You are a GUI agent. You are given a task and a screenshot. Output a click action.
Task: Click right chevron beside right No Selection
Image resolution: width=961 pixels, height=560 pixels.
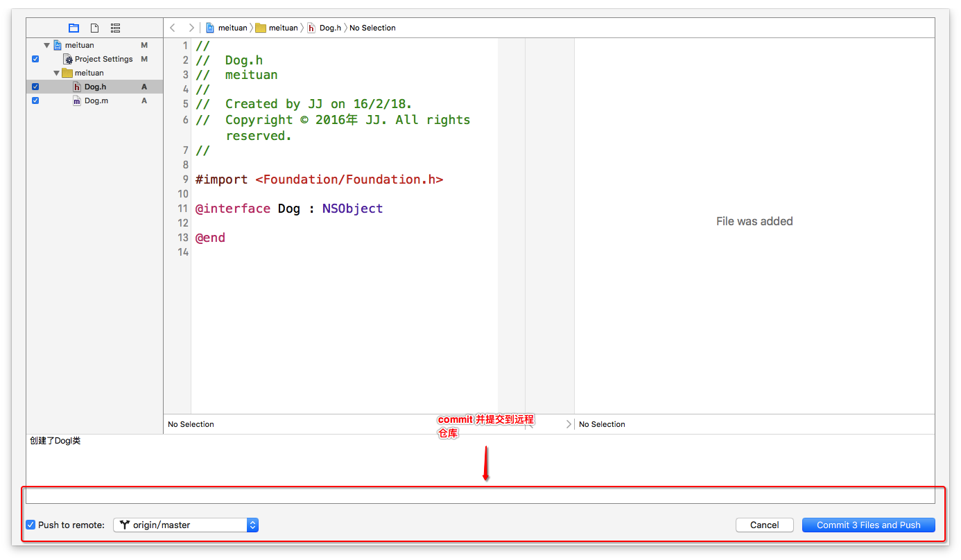[569, 424]
